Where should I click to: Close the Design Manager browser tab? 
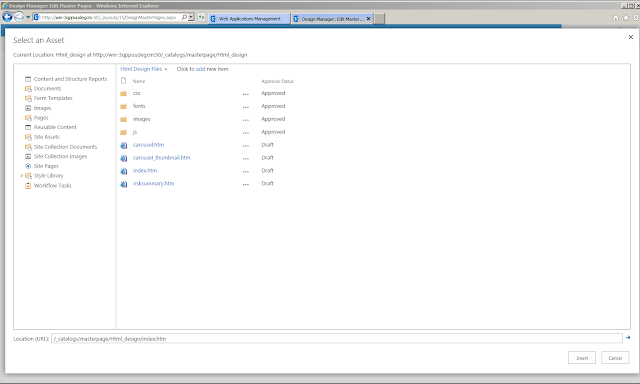coord(369,19)
